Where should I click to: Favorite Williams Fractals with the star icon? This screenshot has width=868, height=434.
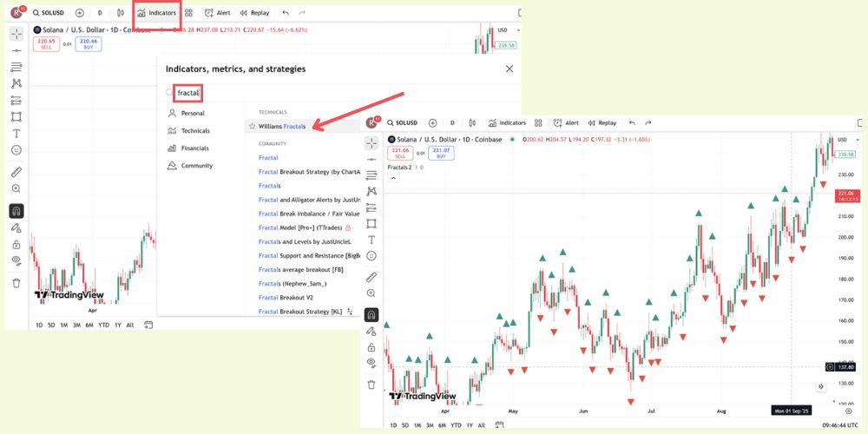[252, 126]
